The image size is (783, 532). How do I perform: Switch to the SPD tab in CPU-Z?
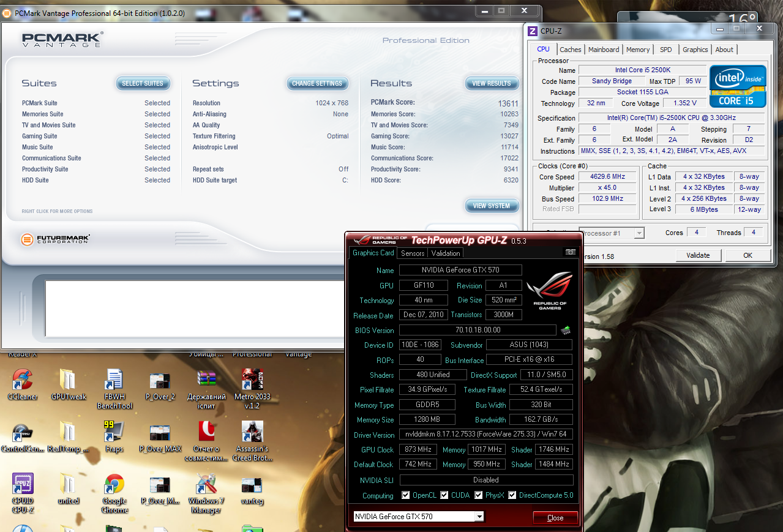(665, 50)
